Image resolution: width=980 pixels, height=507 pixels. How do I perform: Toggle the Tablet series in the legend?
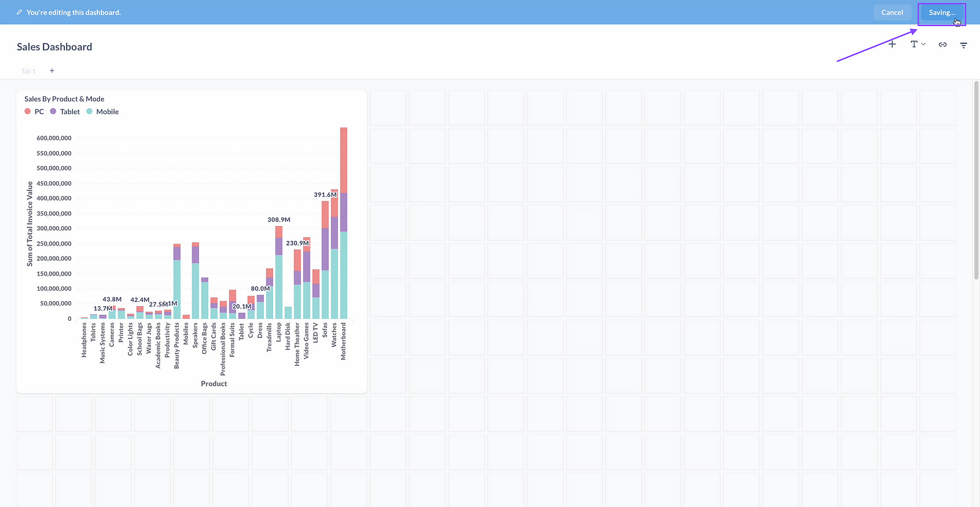point(69,111)
